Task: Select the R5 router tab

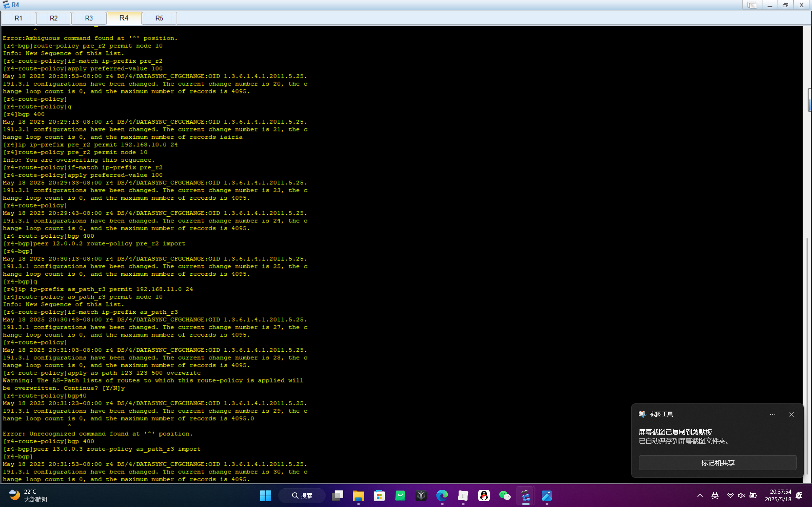Action: (159, 18)
